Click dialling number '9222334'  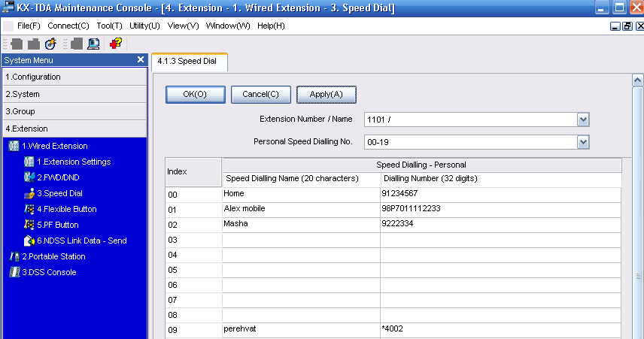[x=500, y=225]
